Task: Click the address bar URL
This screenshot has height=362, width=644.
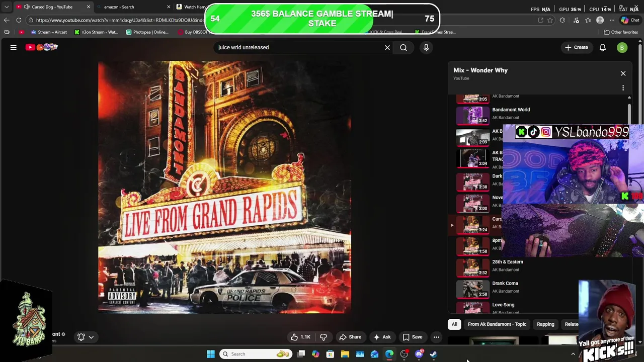Action: click(x=120, y=20)
